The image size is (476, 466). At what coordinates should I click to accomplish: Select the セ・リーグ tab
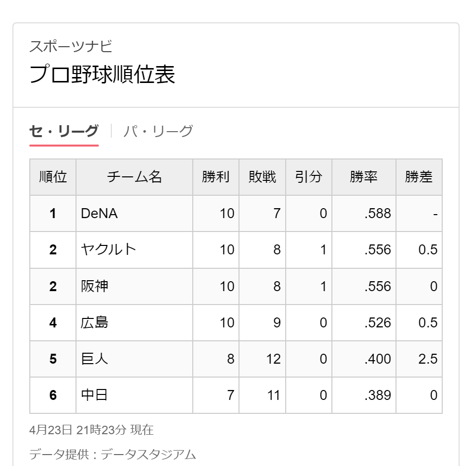point(64,131)
